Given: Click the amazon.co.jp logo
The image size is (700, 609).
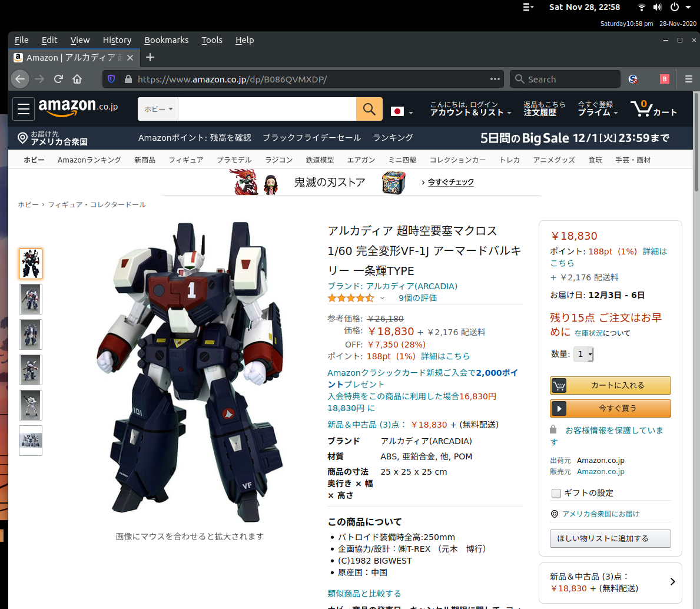Looking at the screenshot, I should (x=78, y=107).
